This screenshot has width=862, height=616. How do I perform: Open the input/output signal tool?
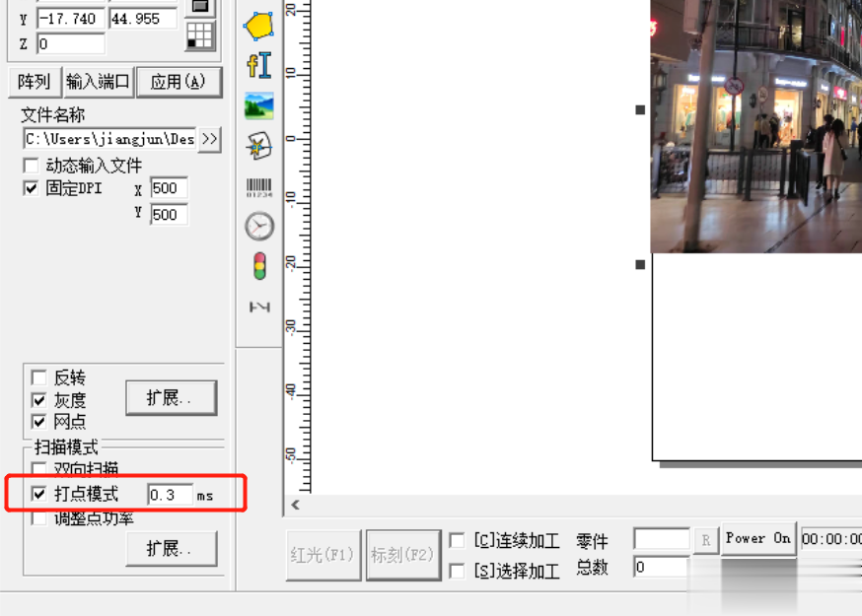pyautogui.click(x=258, y=264)
